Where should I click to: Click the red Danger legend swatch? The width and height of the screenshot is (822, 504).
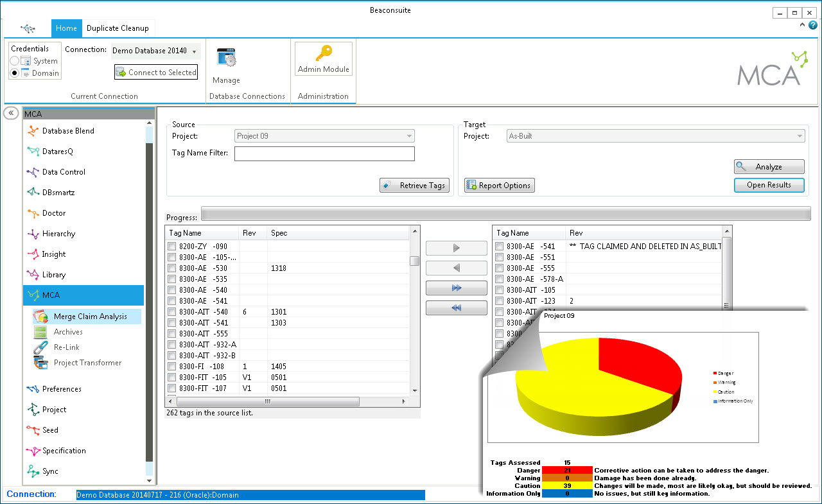pyautogui.click(x=715, y=373)
